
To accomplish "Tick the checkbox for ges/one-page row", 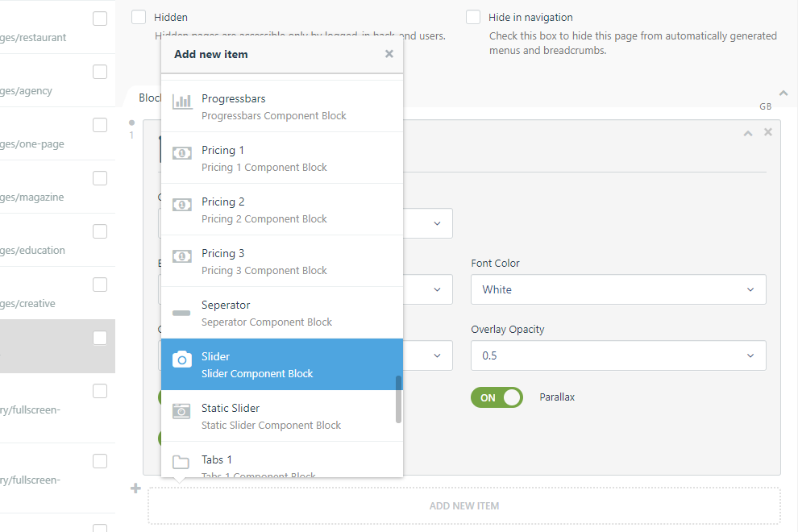I will point(100,125).
